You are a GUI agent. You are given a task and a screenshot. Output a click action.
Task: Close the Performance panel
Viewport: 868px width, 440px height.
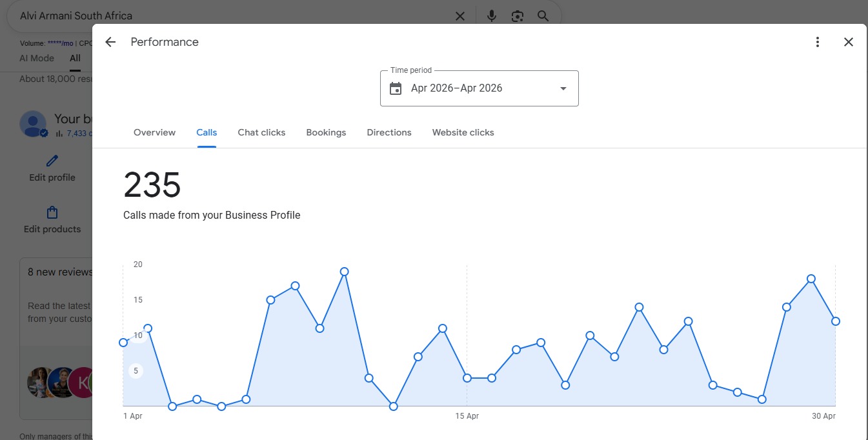(849, 42)
